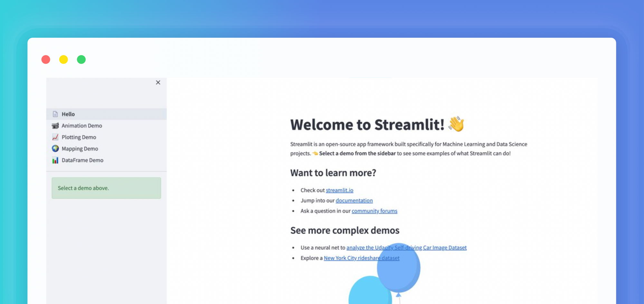Close the sidebar with the X icon
This screenshot has width=644, height=304.
pos(158,82)
